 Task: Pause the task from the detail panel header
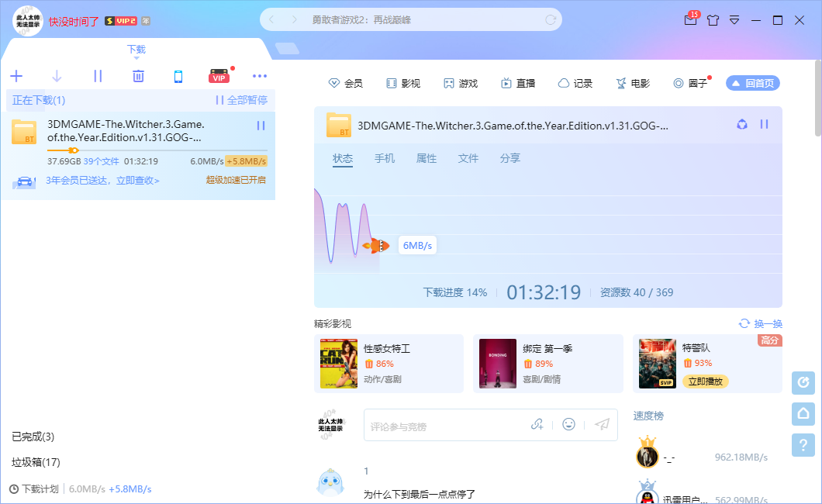point(765,124)
